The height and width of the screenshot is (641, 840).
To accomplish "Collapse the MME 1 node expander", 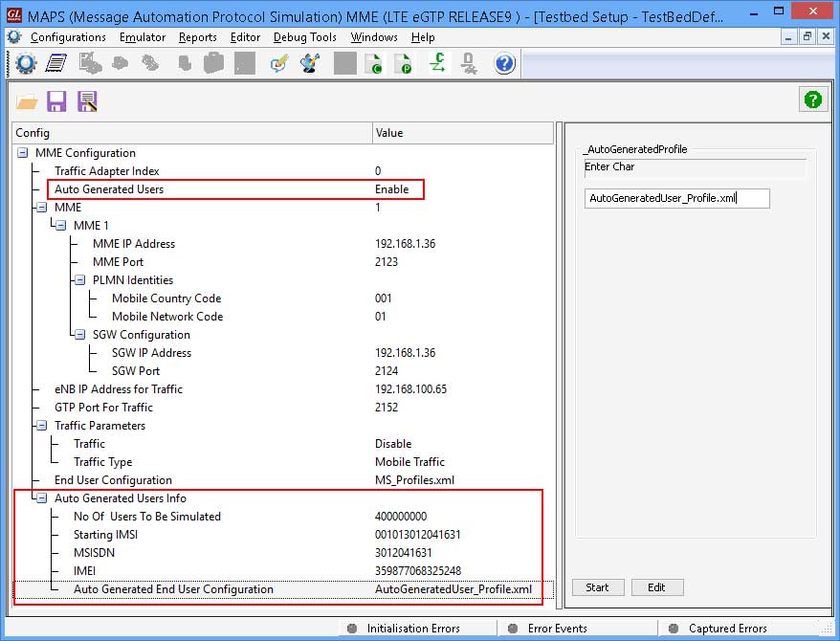I will (x=61, y=226).
